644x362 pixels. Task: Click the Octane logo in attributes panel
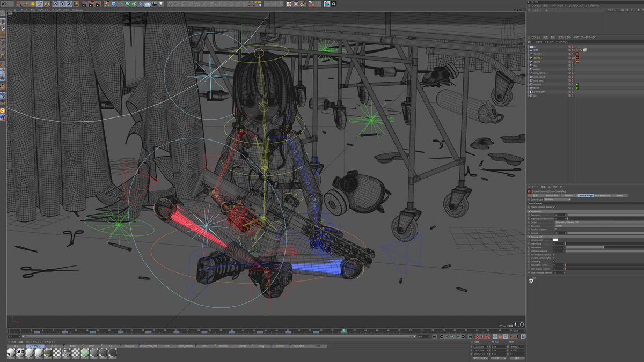click(531, 280)
